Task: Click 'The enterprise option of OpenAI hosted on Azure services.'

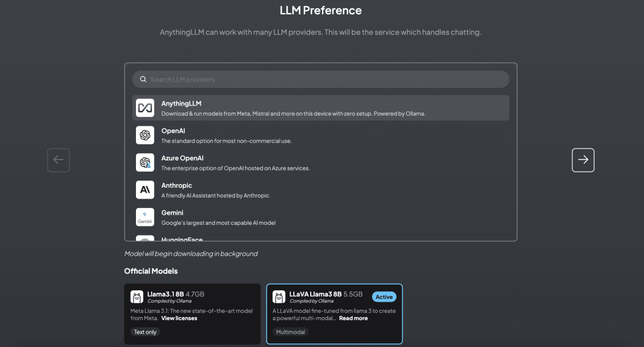Action: [x=236, y=168]
